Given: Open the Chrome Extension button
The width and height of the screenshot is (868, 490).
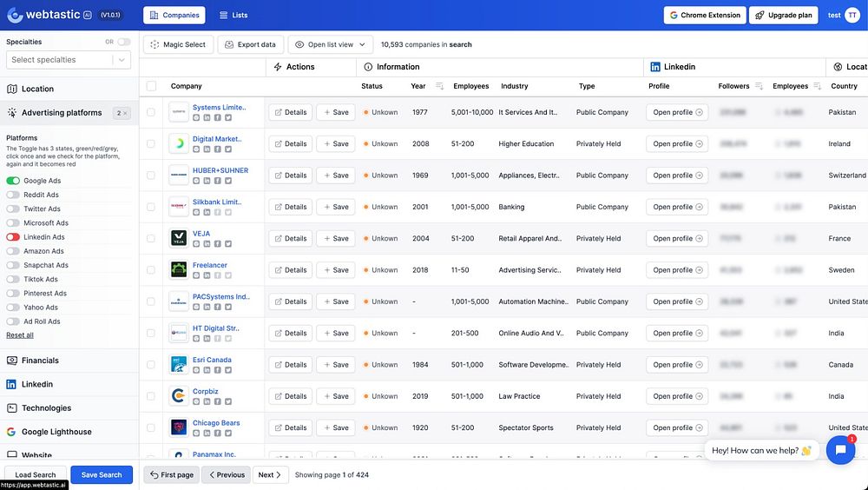Looking at the screenshot, I should (x=705, y=15).
